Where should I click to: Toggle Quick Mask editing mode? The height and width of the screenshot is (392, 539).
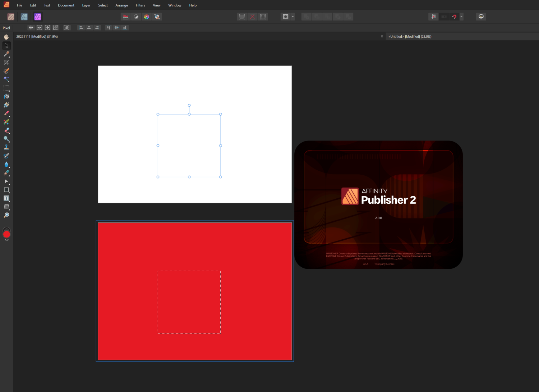click(x=286, y=17)
